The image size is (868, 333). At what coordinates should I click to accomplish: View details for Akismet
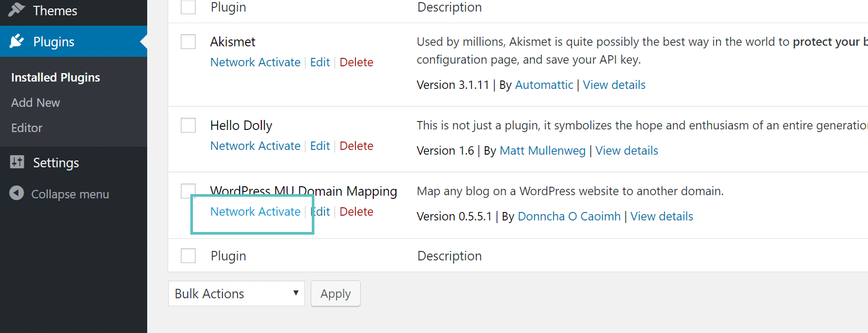(614, 85)
